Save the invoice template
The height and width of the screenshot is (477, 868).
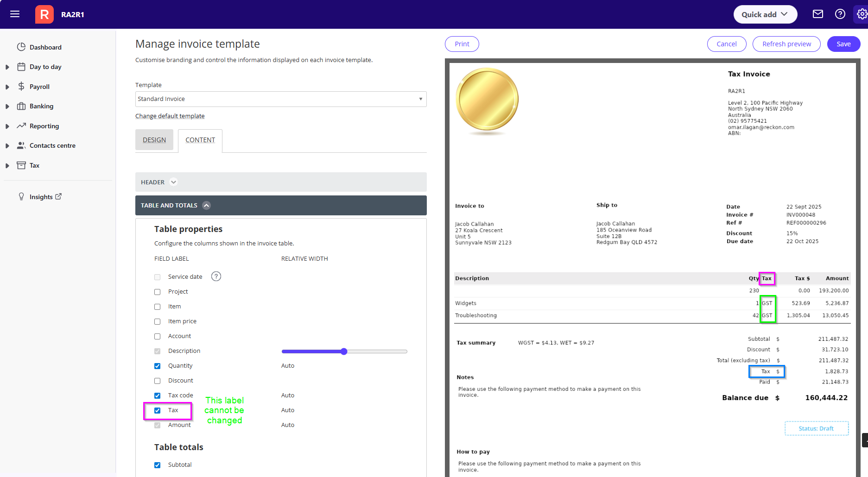844,44
